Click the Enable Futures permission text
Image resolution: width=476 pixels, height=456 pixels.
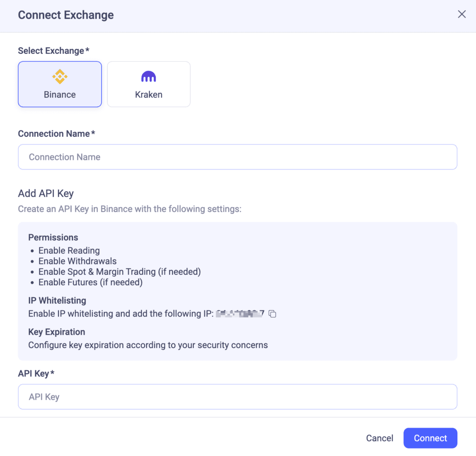point(90,282)
